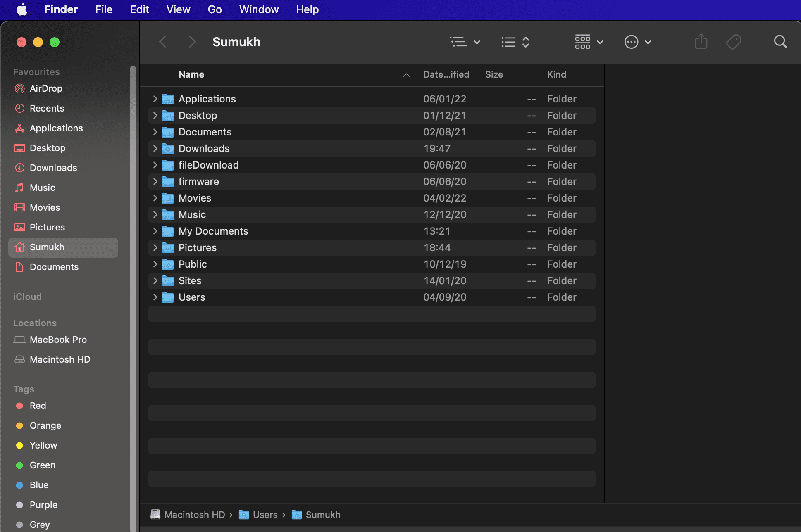Select AirDrop in sidebar
Viewport: 801px width, 532px height.
46,88
